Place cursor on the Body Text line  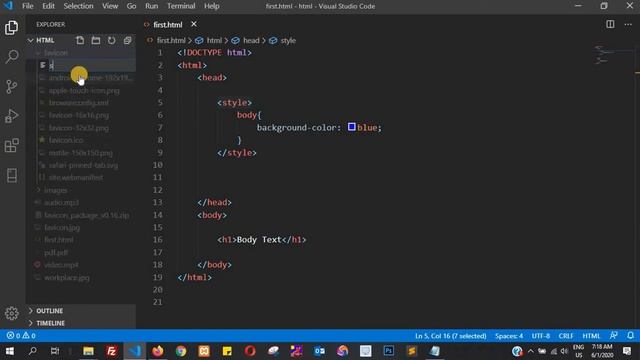coord(261,240)
